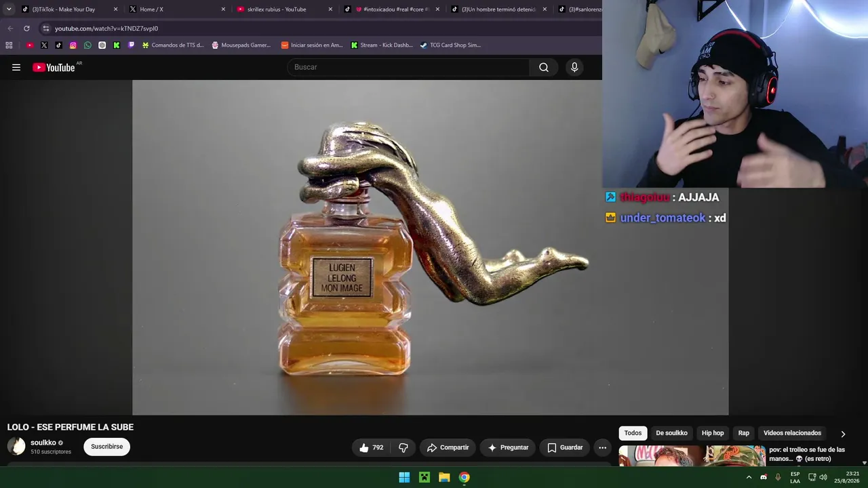
Task: Open the Twitch bookmark shortcut
Action: click(131, 45)
